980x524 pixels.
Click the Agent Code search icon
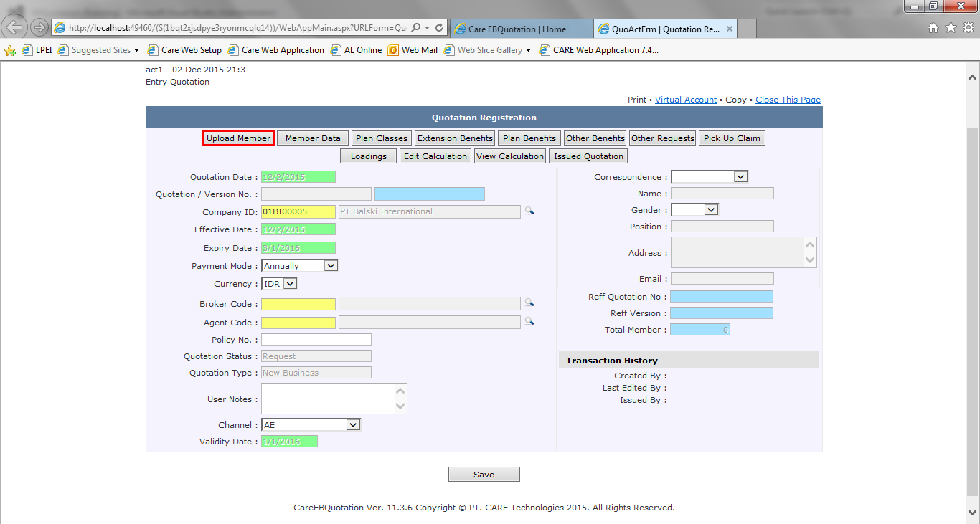(x=529, y=322)
